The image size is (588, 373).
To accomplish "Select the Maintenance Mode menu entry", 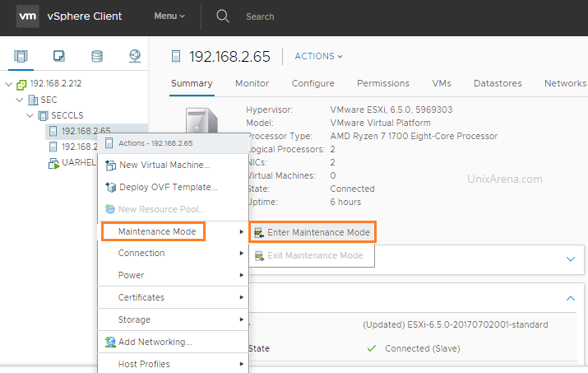I will [173, 231].
